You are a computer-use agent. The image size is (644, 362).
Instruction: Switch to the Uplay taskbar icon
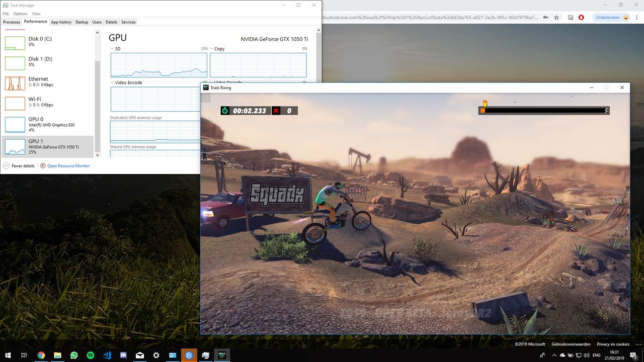pyautogui.click(x=189, y=355)
